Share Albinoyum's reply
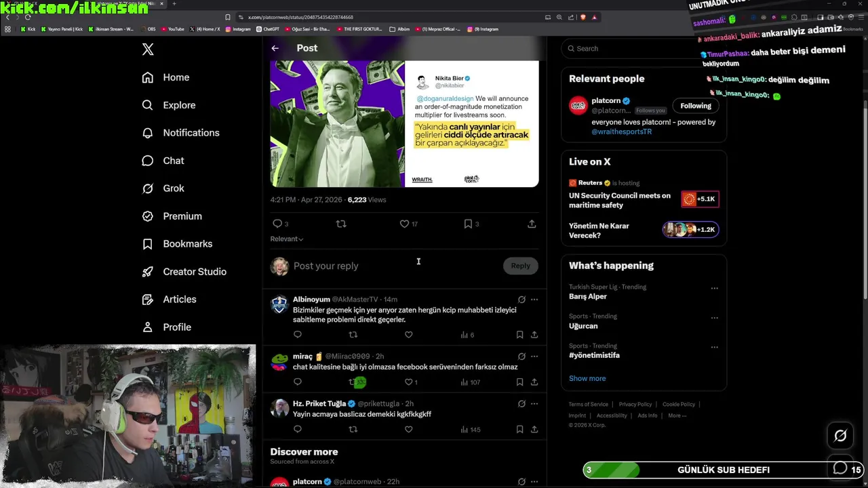The height and width of the screenshot is (488, 868). click(x=534, y=335)
